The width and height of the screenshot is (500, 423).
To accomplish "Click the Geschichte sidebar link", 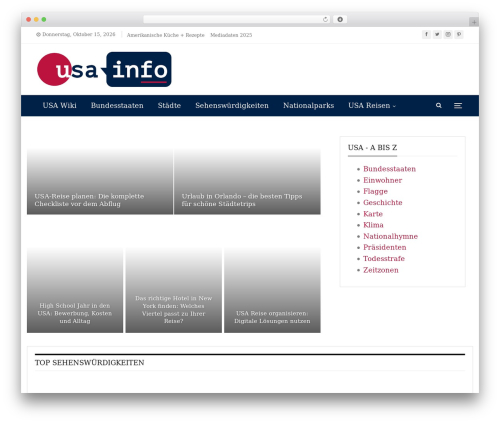I will (383, 203).
